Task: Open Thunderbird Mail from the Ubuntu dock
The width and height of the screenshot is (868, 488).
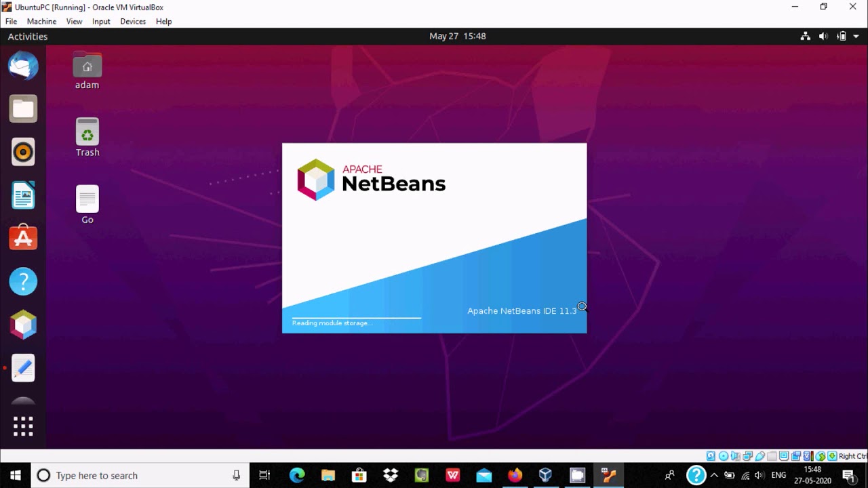Action: point(23,66)
